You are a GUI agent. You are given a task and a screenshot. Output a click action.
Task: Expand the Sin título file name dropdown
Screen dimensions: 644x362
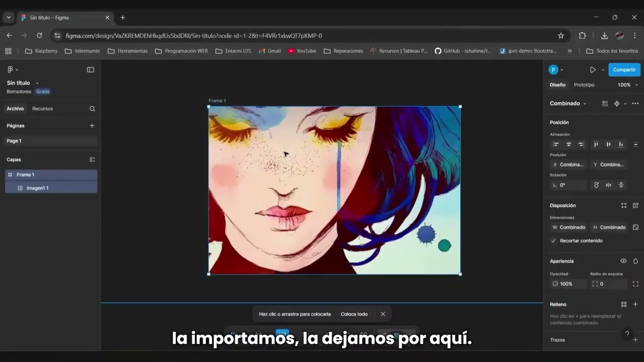click(x=37, y=83)
